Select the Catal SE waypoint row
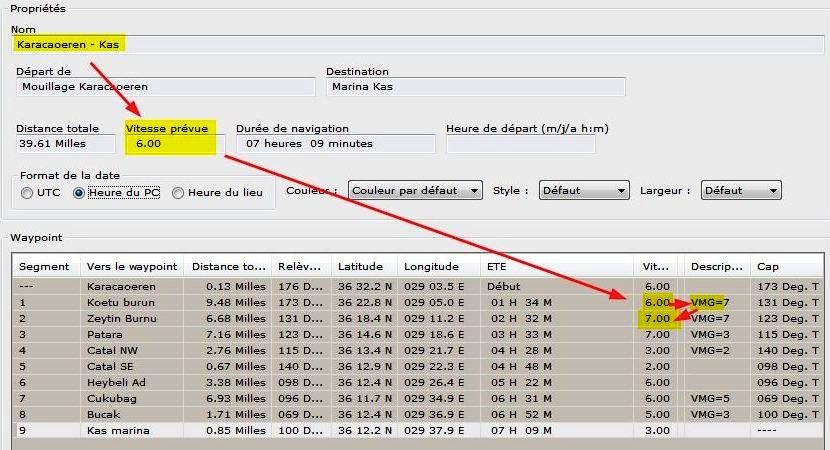Screen dimensions: 830x450 click(418, 366)
